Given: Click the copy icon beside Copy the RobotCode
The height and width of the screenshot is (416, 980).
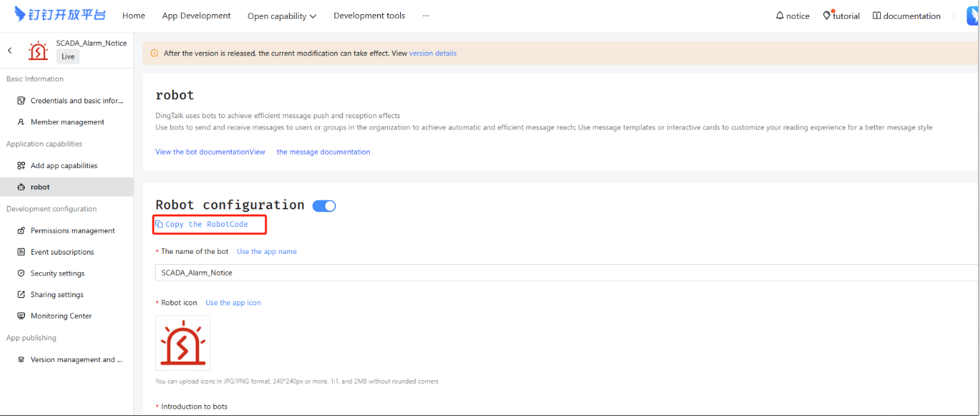Looking at the screenshot, I should pyautogui.click(x=159, y=224).
